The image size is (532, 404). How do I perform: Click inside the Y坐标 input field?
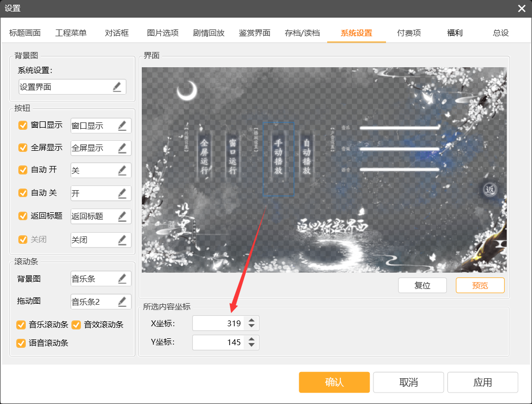[x=218, y=343]
